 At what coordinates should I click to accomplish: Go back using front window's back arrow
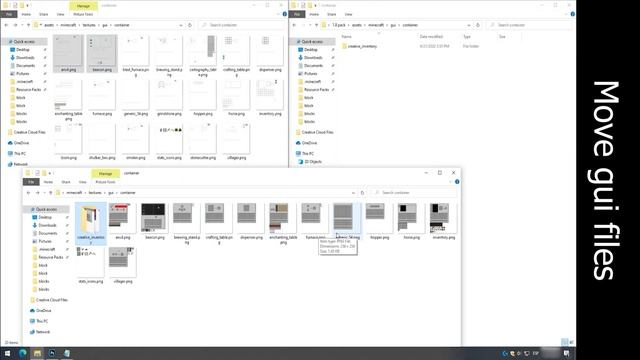28,193
